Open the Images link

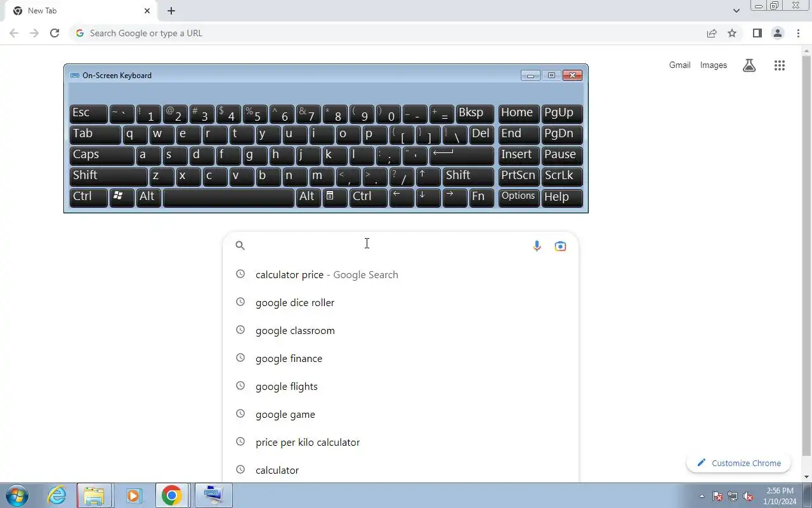click(x=714, y=65)
